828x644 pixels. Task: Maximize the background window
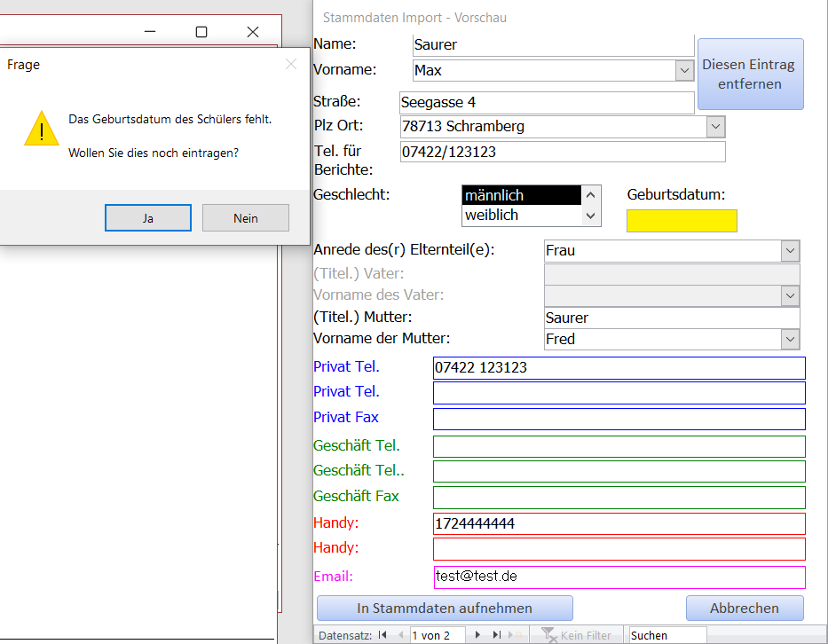[201, 32]
